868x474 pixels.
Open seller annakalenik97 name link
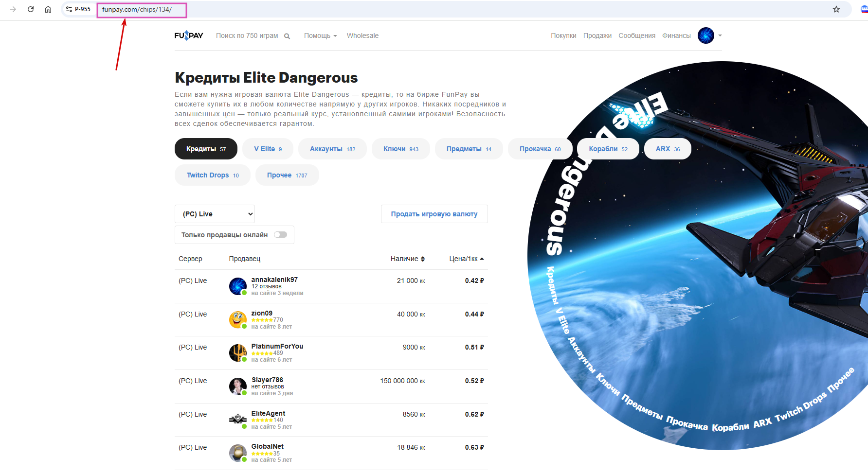pyautogui.click(x=274, y=280)
